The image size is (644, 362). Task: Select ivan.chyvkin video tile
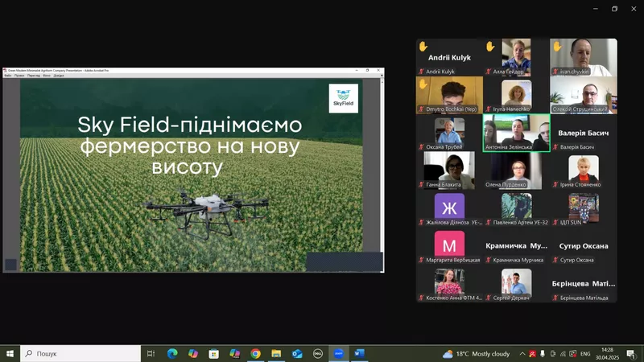coord(583,57)
